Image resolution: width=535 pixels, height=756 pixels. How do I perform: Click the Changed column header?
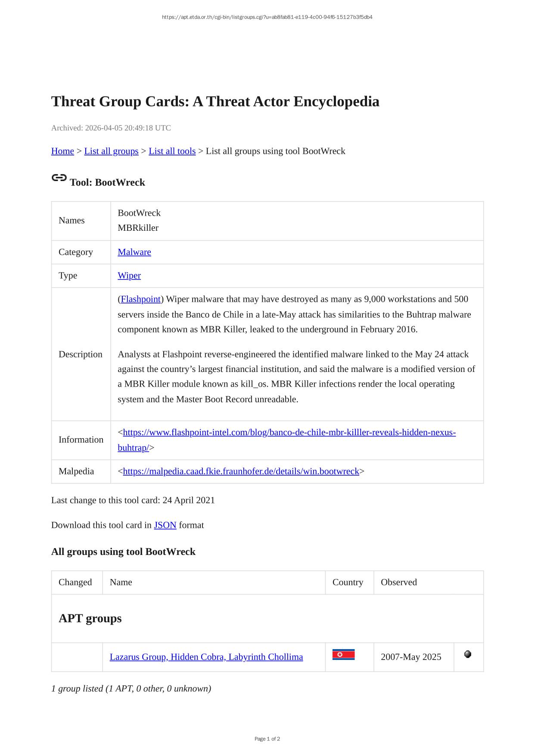[75, 582]
